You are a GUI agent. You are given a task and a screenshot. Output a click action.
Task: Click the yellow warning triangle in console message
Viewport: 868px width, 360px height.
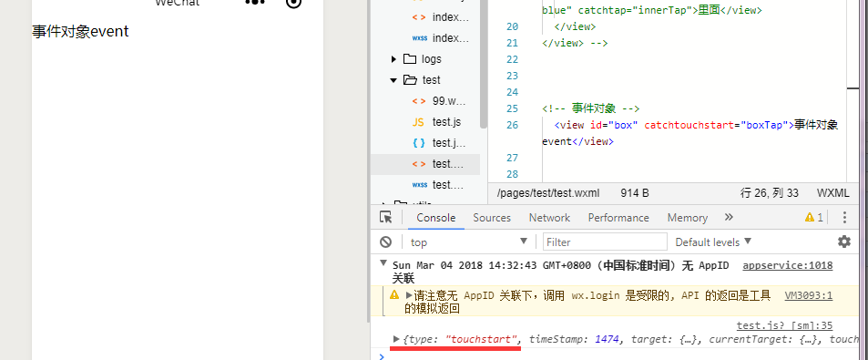[x=394, y=294]
